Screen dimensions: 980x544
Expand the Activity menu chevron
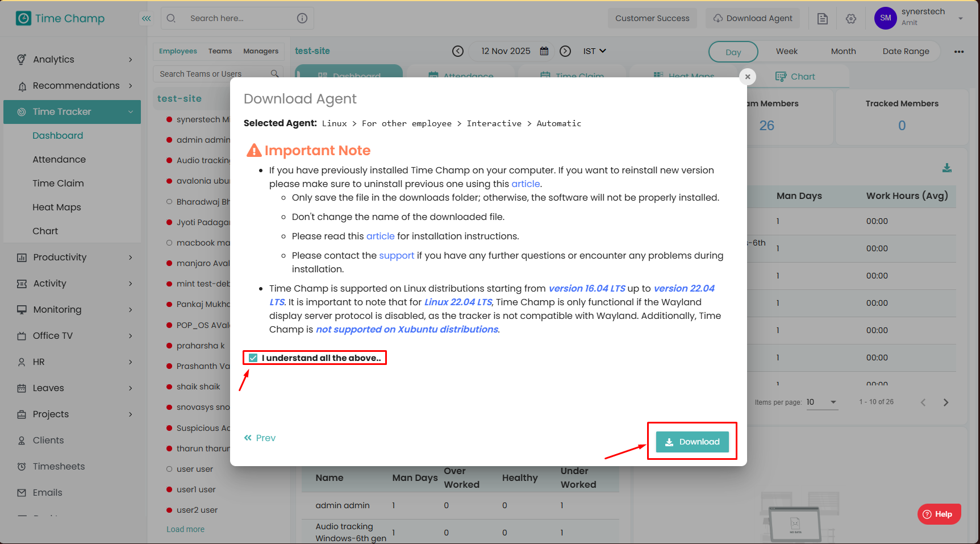tap(131, 284)
